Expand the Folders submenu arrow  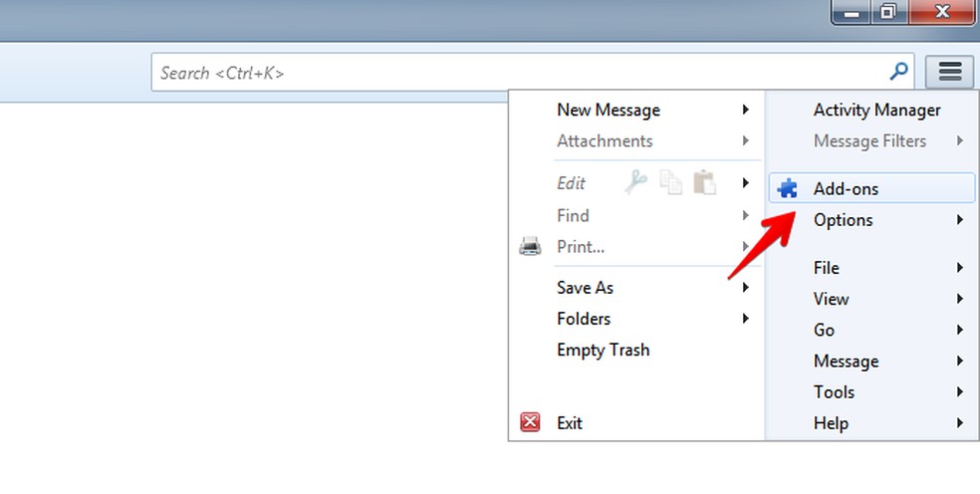[x=745, y=319]
